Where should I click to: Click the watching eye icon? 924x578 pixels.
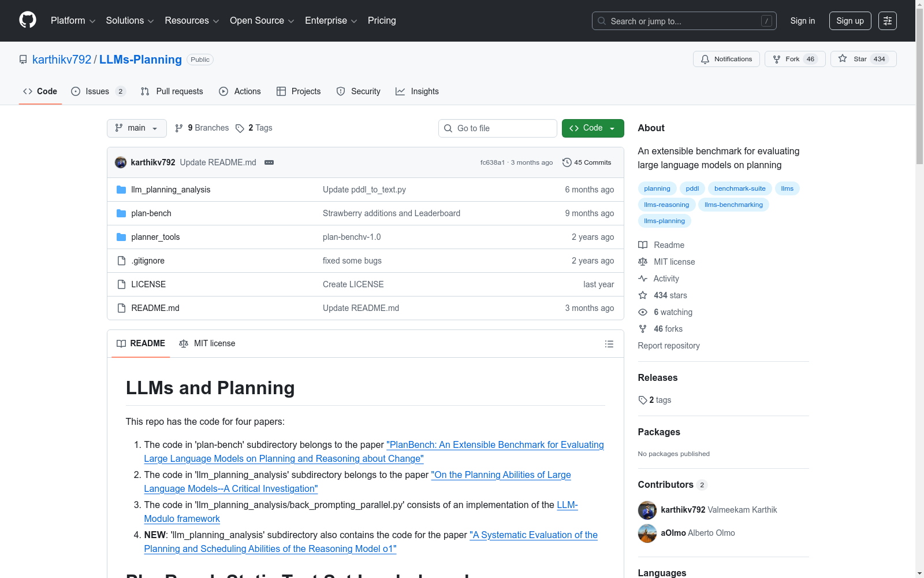(x=643, y=312)
